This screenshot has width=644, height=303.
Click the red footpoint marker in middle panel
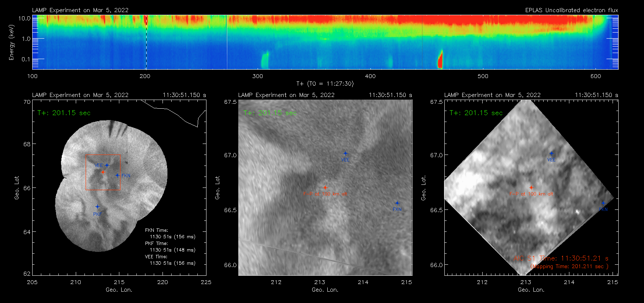click(x=325, y=187)
